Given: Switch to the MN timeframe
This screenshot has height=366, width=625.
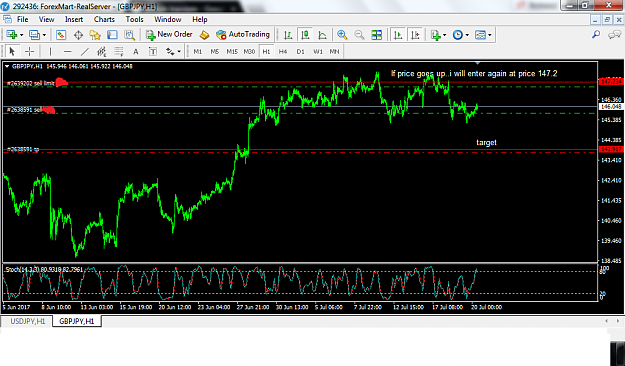Looking at the screenshot, I should tap(334, 51).
